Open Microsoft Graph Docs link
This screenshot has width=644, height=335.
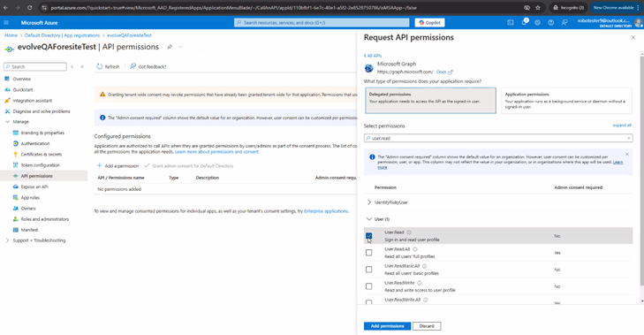(444, 72)
